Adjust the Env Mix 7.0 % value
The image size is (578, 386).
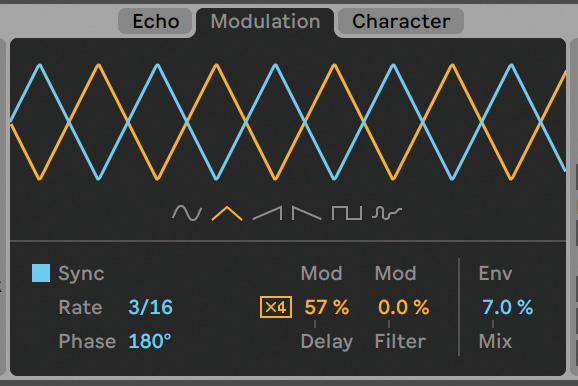tap(508, 307)
